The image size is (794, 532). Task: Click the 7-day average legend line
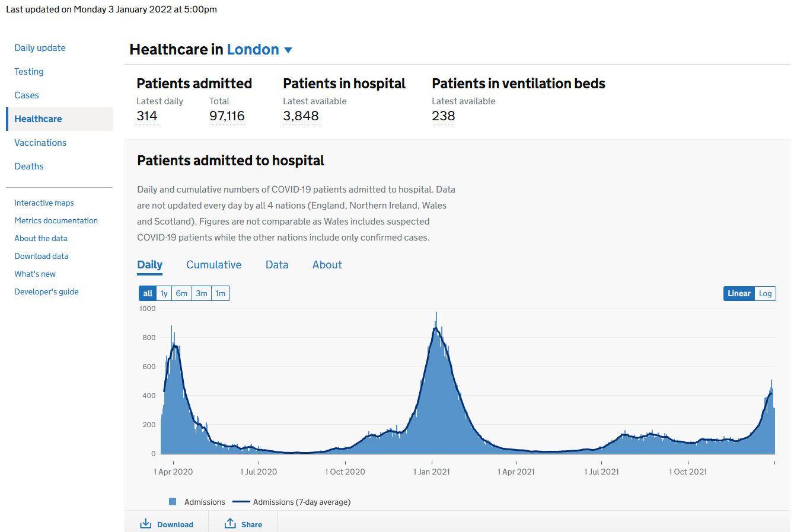tap(241, 502)
